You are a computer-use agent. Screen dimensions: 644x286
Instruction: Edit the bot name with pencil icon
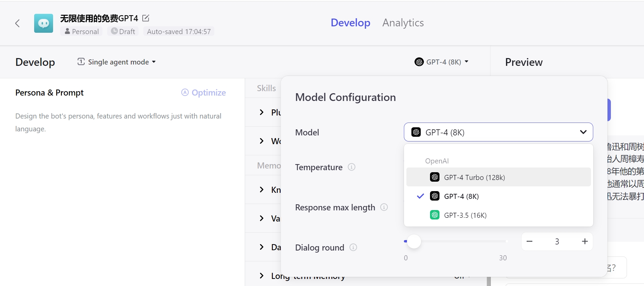pos(146,18)
